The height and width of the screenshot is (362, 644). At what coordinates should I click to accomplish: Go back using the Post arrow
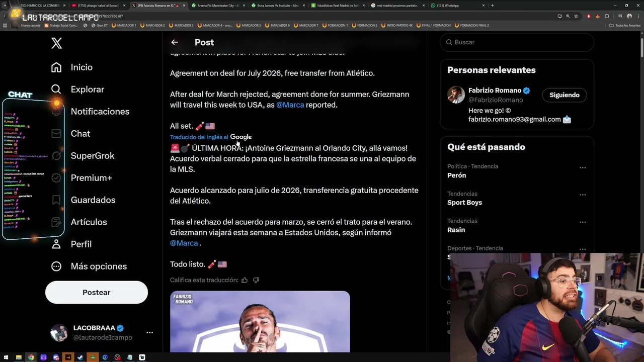[x=175, y=42]
